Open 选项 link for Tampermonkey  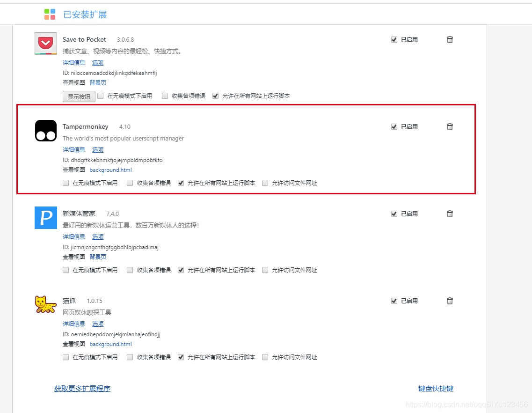tap(98, 150)
